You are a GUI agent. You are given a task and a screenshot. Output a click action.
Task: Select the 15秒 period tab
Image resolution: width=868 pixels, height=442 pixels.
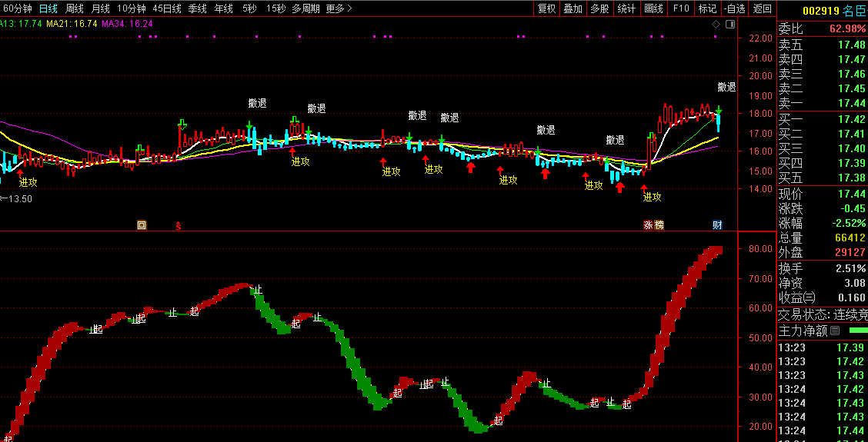click(275, 8)
